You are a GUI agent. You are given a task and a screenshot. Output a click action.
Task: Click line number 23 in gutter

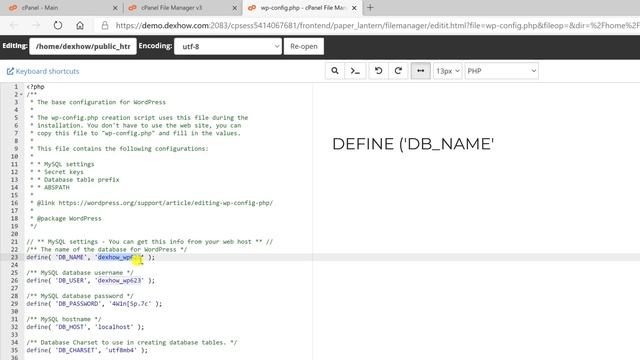coord(14,257)
